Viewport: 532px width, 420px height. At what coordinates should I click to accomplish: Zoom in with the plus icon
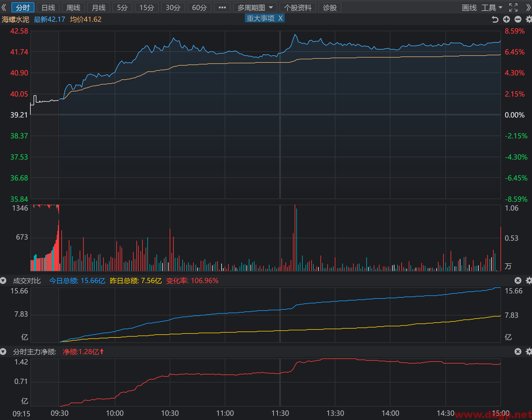click(x=506, y=19)
